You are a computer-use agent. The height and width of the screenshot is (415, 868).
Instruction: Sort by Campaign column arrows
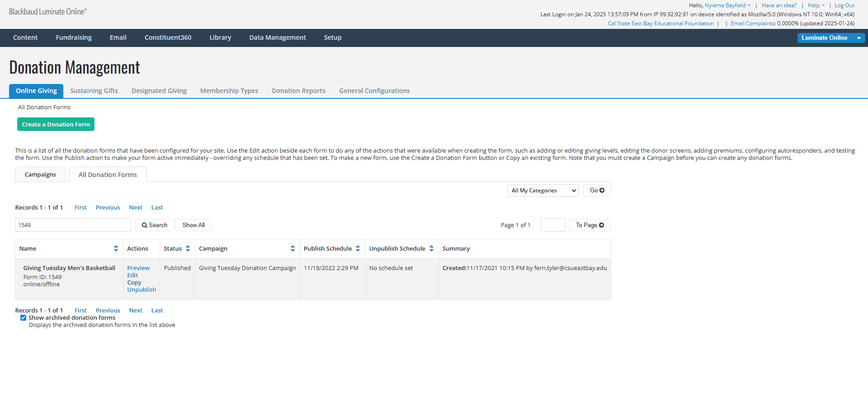click(x=292, y=249)
